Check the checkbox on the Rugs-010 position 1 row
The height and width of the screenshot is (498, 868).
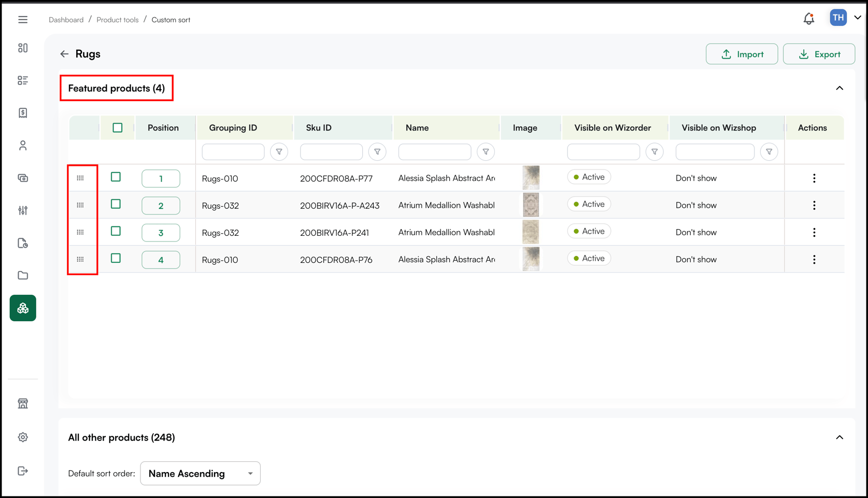(x=116, y=177)
